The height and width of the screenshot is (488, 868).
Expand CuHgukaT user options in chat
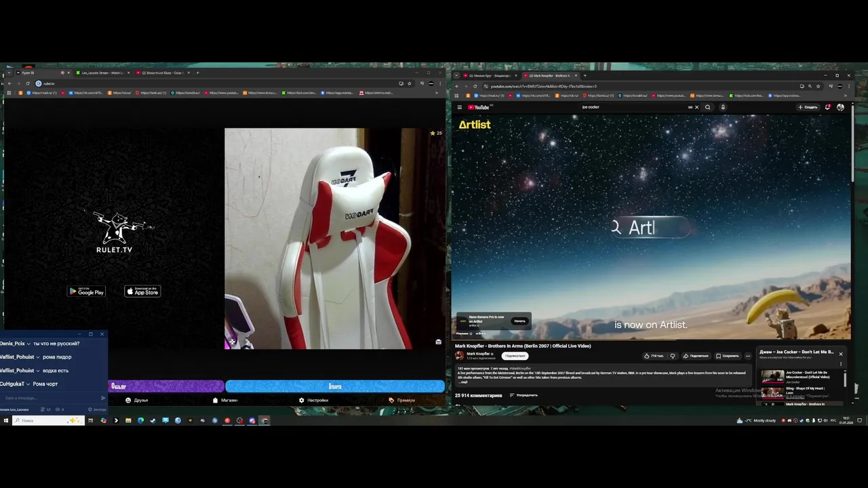[28, 384]
